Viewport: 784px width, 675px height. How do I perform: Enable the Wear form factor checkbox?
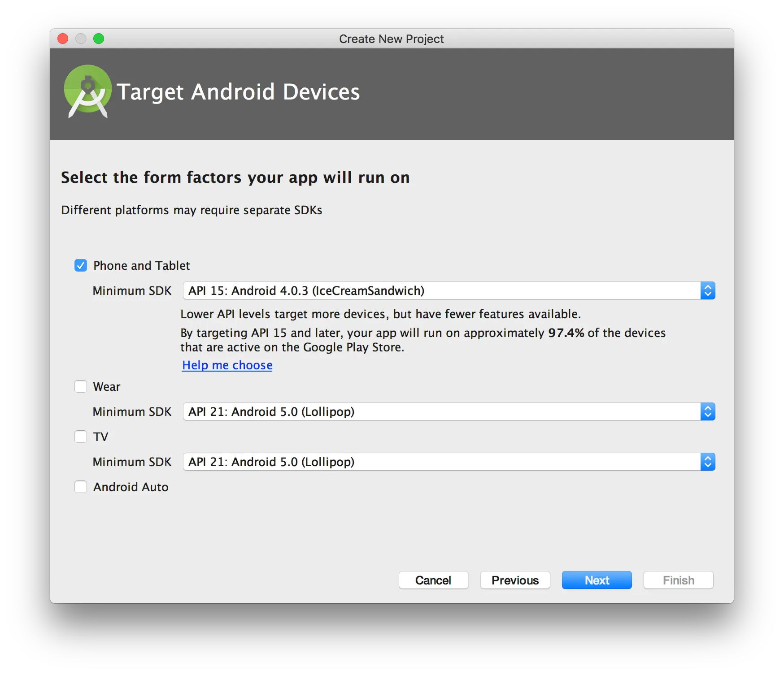81,386
